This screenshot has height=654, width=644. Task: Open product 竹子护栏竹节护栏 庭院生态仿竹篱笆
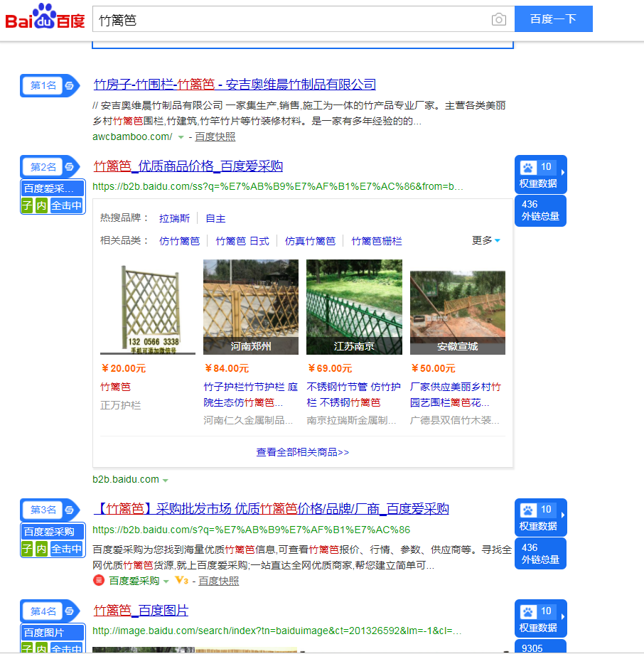coord(251,395)
